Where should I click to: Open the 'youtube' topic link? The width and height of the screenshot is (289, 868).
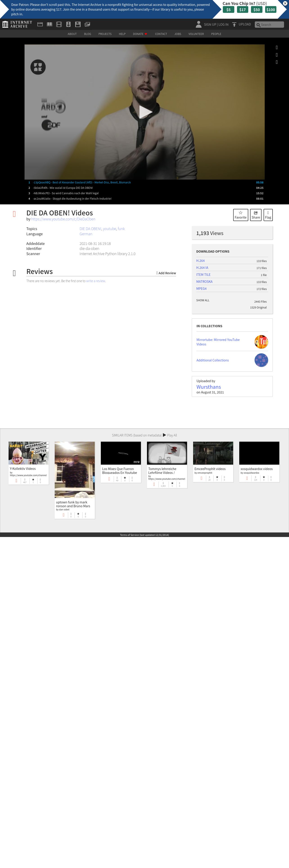(x=109, y=229)
